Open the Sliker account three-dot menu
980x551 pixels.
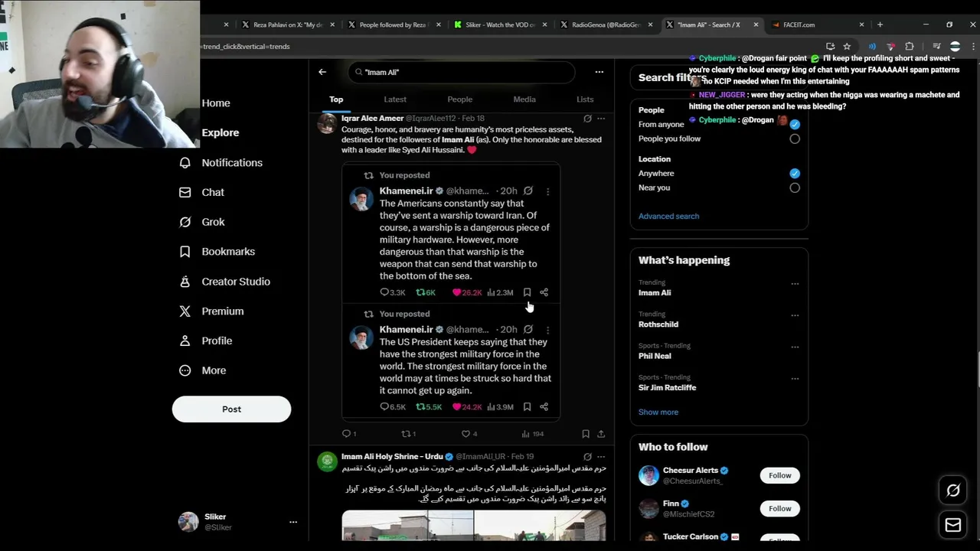pos(292,522)
